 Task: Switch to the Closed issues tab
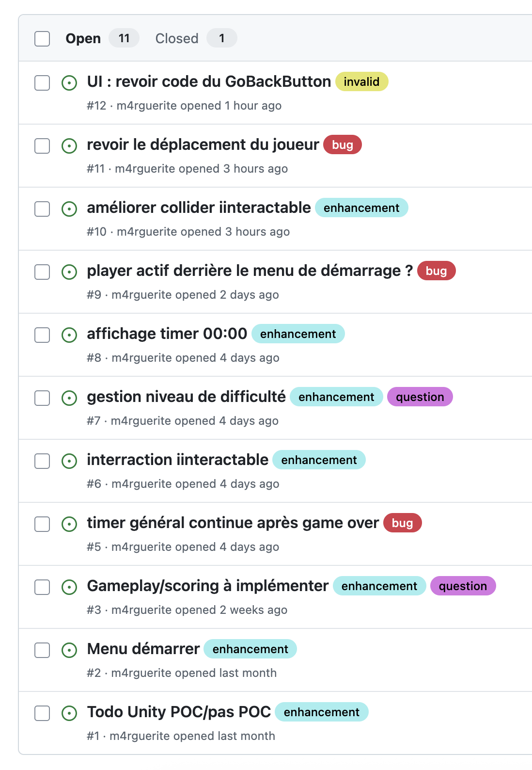tap(177, 38)
